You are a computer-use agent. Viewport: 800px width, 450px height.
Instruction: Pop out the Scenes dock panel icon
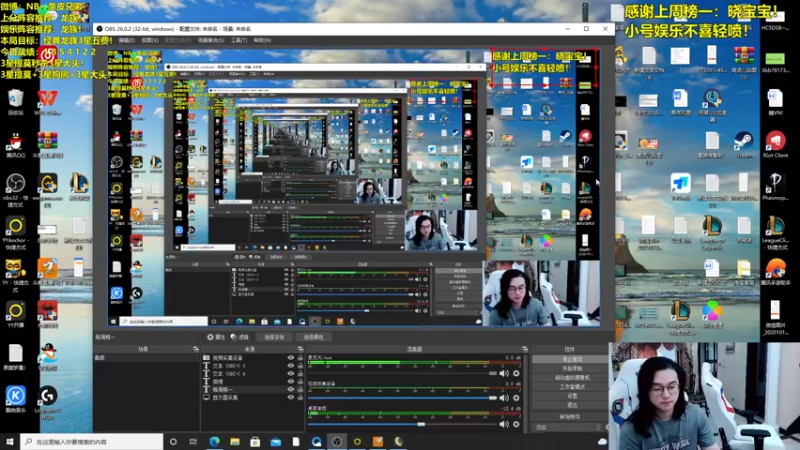[x=195, y=349]
